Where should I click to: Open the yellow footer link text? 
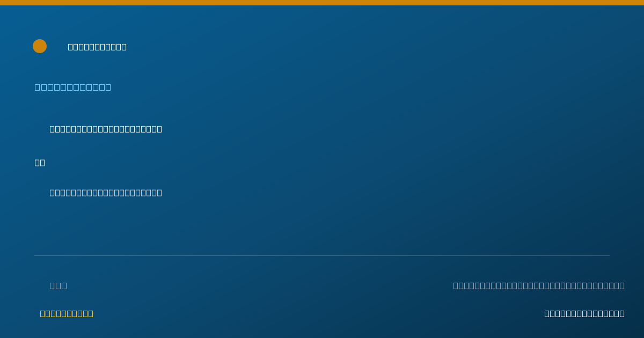tap(67, 313)
